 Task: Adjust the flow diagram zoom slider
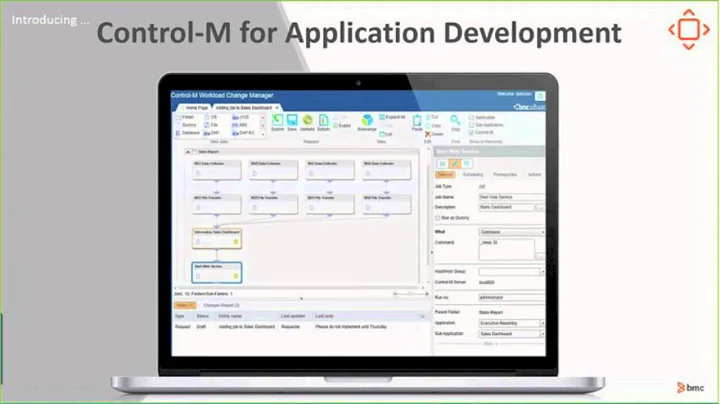[411, 294]
